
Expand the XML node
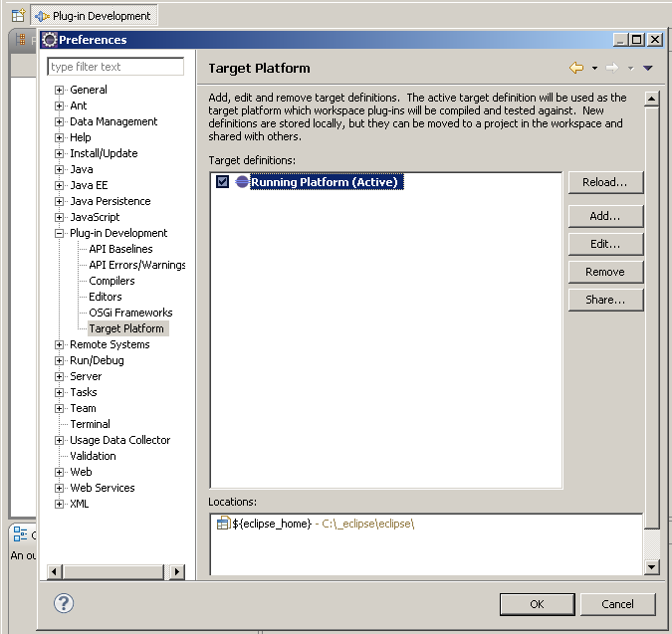(x=59, y=504)
